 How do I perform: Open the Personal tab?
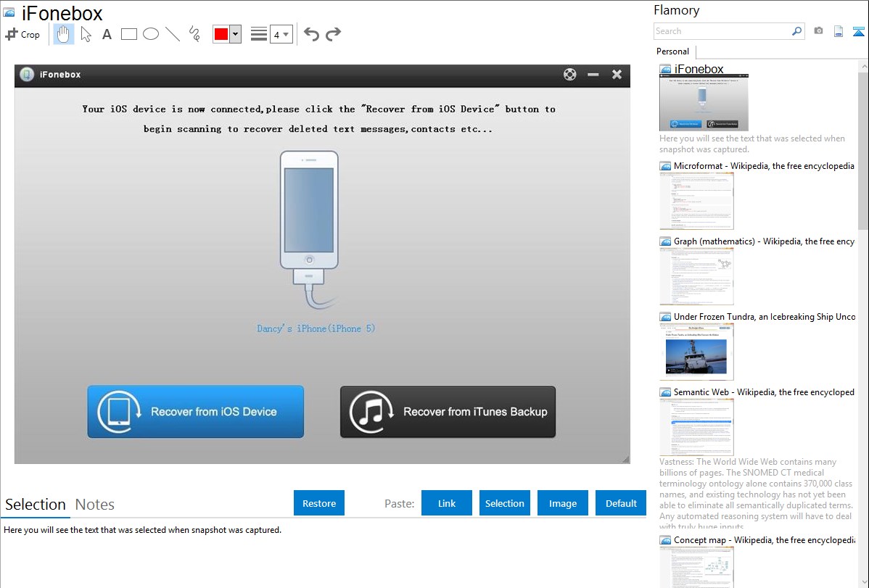pos(673,51)
